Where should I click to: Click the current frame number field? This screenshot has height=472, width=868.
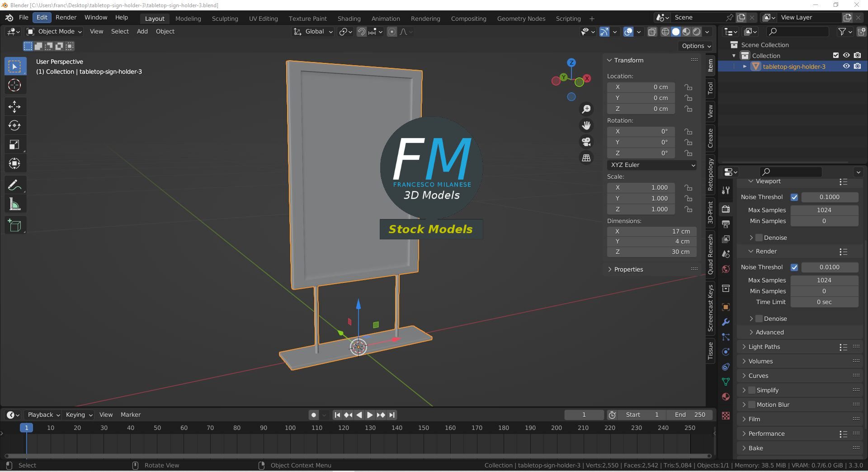click(584, 415)
